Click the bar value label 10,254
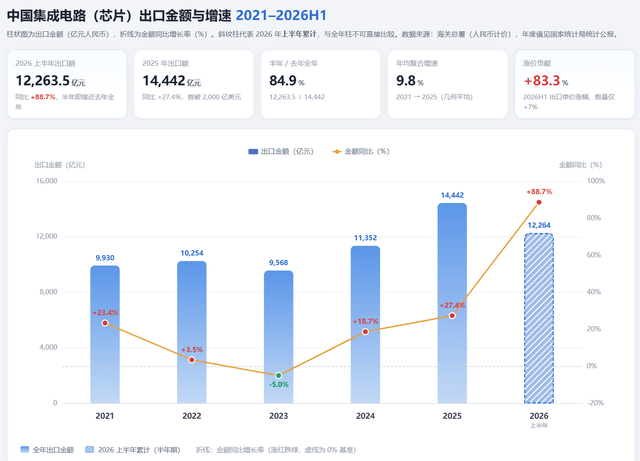640x461 pixels. pyautogui.click(x=192, y=253)
